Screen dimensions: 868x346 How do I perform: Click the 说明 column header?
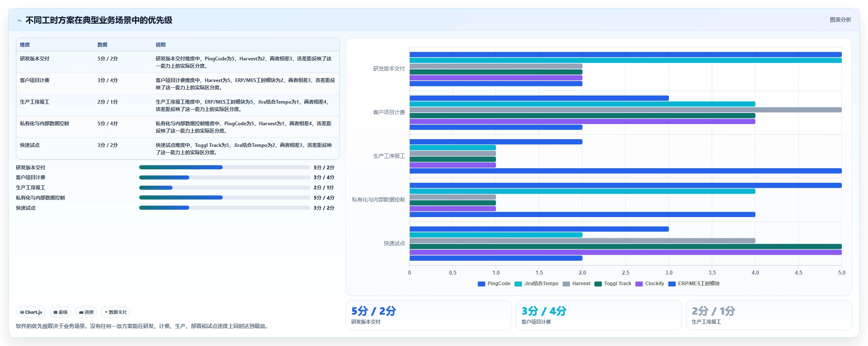161,45
